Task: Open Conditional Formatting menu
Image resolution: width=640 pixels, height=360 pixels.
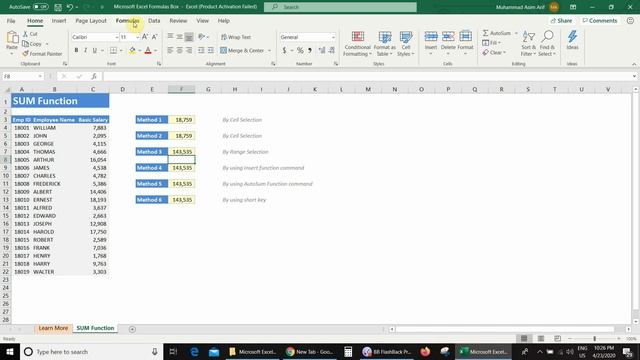Action: click(x=358, y=43)
